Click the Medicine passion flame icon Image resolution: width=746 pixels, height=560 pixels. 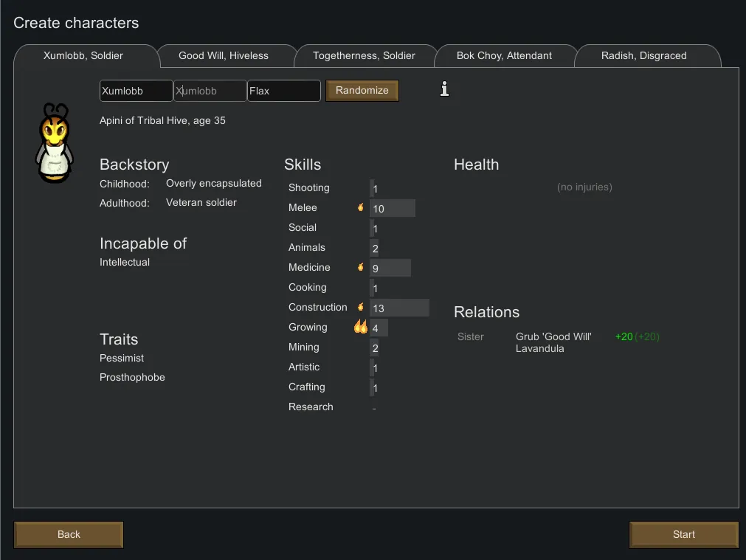tap(361, 267)
